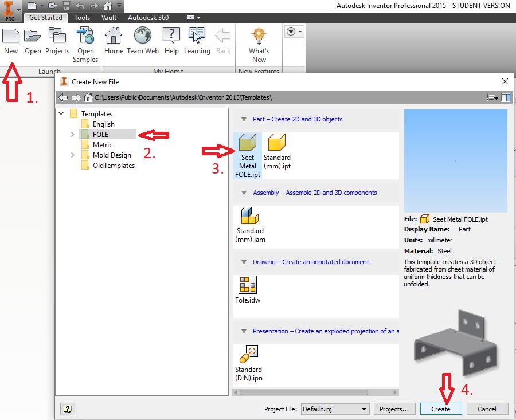
Task: Select Standard (mm).iam assembly template
Action: pyautogui.click(x=250, y=225)
